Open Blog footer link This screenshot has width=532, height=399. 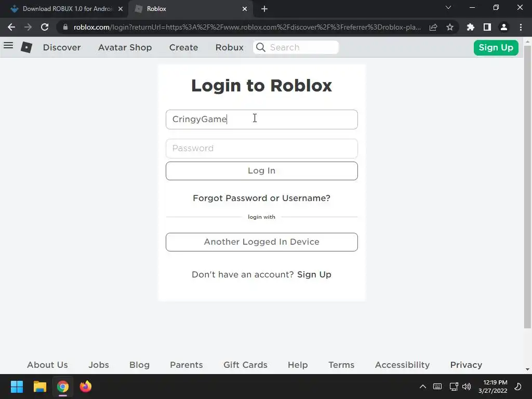[x=139, y=365]
